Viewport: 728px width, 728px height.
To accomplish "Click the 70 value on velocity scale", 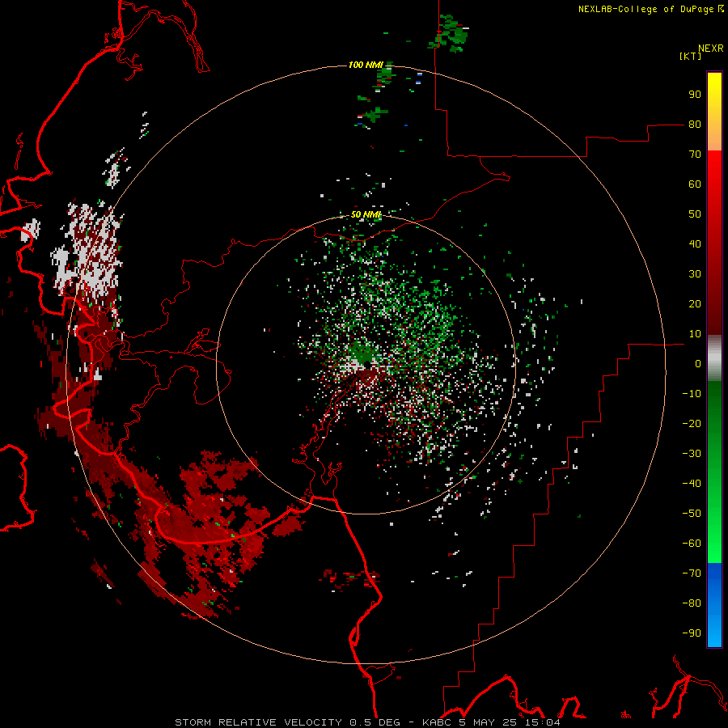I will (695, 154).
